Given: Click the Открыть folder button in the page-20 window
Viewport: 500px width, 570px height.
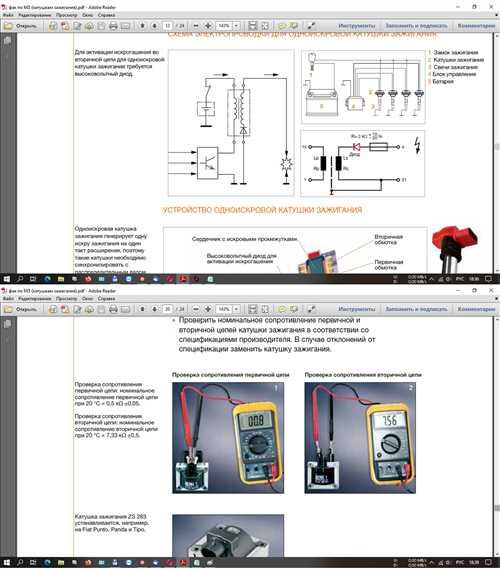Looking at the screenshot, I should click(20, 309).
